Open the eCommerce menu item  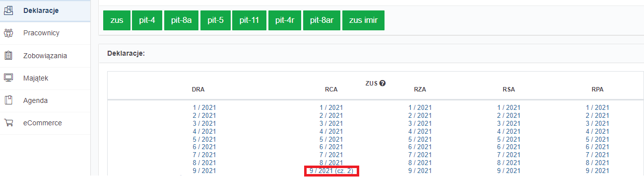[x=43, y=123]
